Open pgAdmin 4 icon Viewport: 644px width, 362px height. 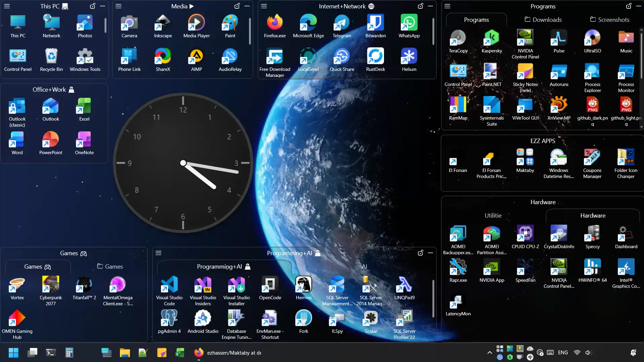[169, 322]
